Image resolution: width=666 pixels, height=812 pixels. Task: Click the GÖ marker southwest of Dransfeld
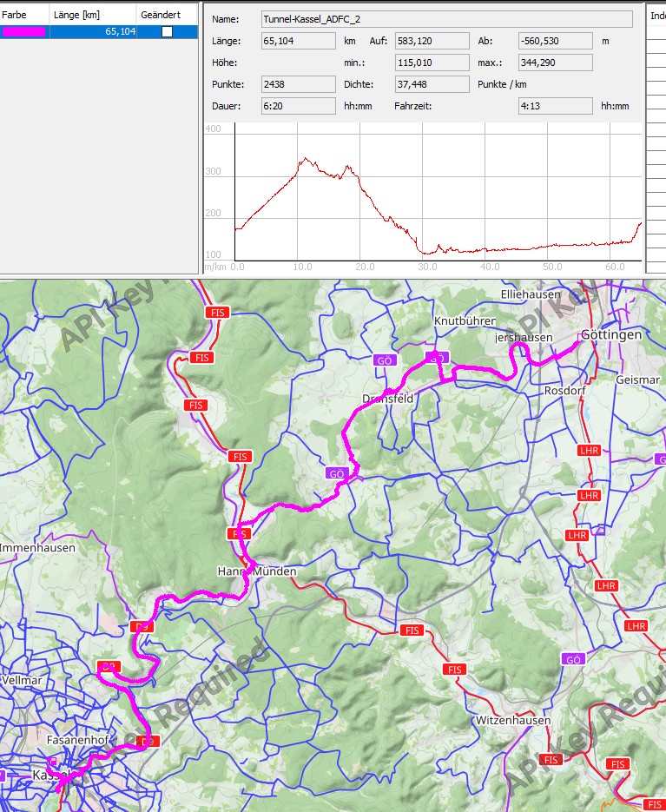click(x=337, y=473)
